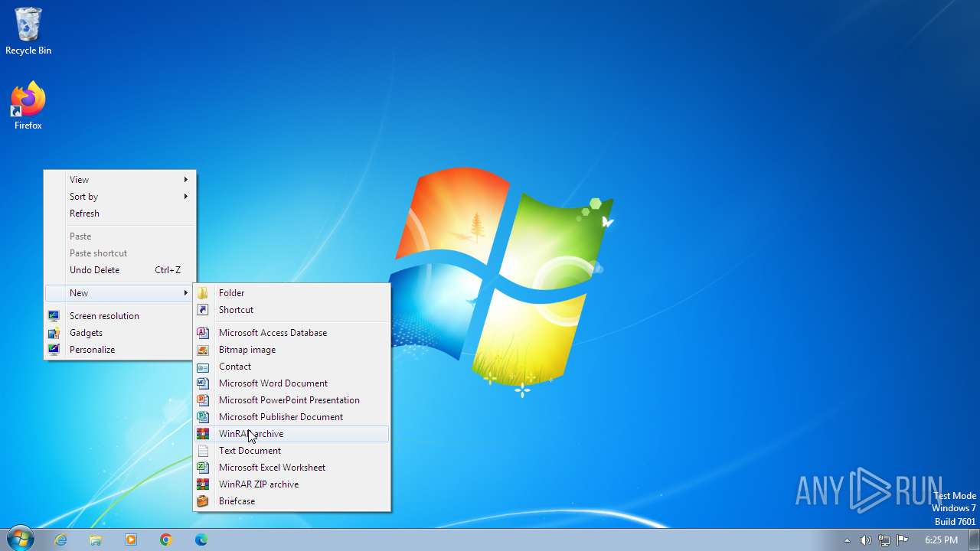This screenshot has width=980, height=551.
Task: Open Windows Media Player from taskbar
Action: pyautogui.click(x=131, y=540)
